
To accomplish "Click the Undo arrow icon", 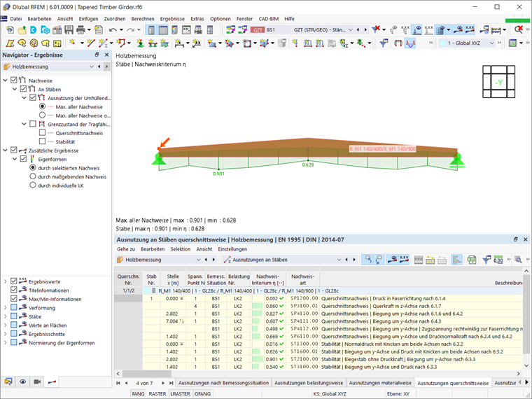I will click(x=113, y=30).
